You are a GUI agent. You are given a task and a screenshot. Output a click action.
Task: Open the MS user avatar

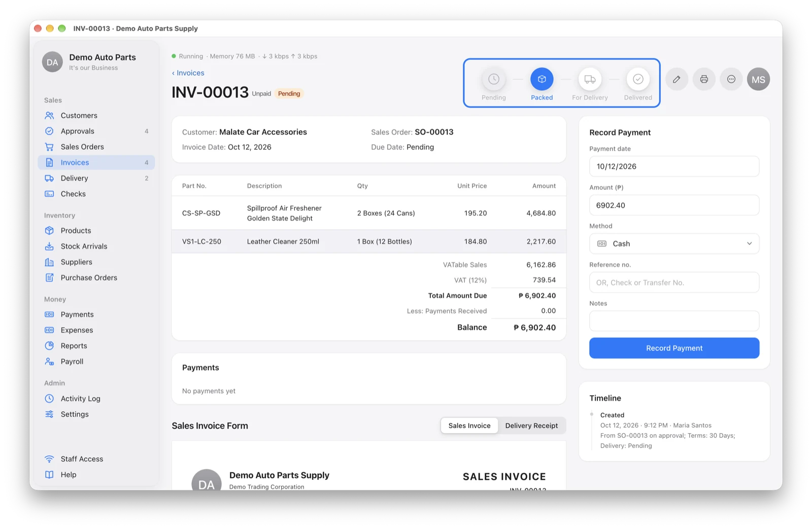pos(758,79)
